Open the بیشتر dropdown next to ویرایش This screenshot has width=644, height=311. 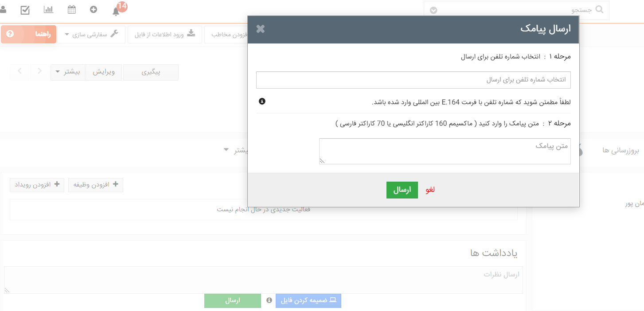(68, 72)
